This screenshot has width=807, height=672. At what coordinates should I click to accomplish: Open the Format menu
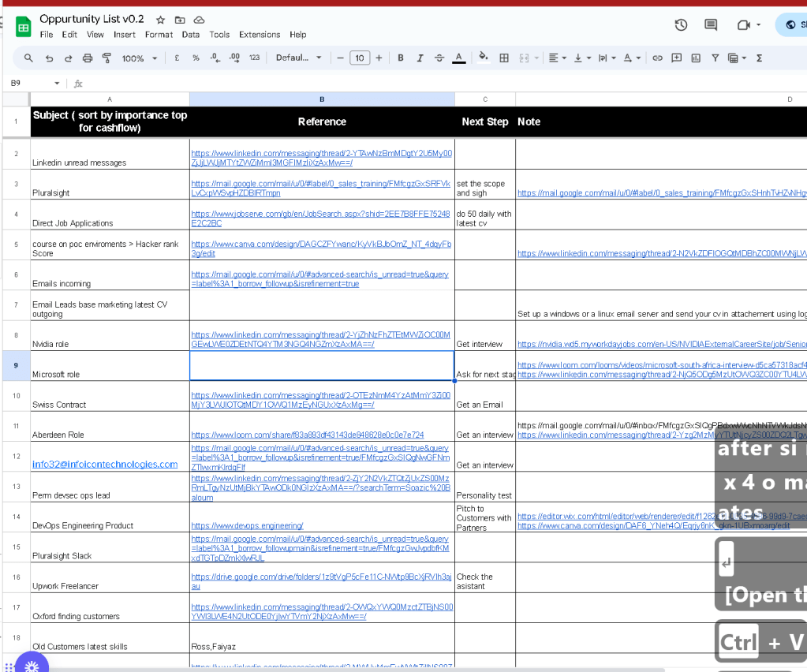pos(159,35)
